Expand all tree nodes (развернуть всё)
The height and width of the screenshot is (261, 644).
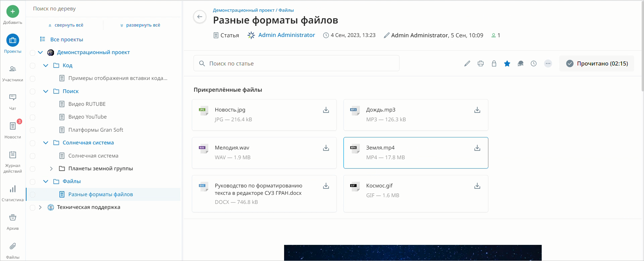(x=140, y=25)
